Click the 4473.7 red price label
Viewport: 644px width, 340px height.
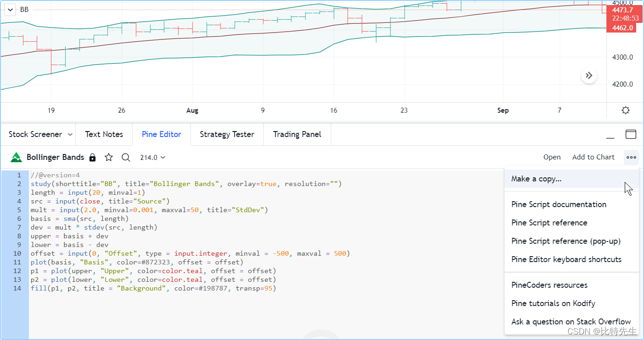[x=622, y=10]
